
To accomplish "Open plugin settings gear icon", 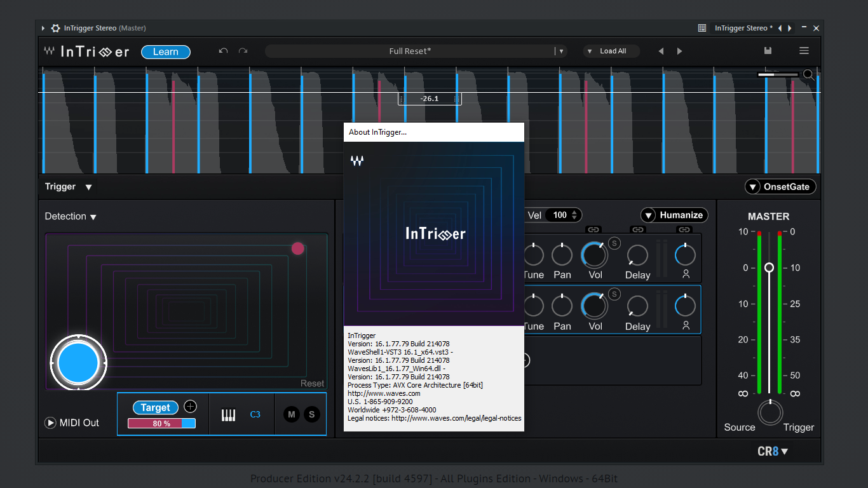I will coord(55,28).
